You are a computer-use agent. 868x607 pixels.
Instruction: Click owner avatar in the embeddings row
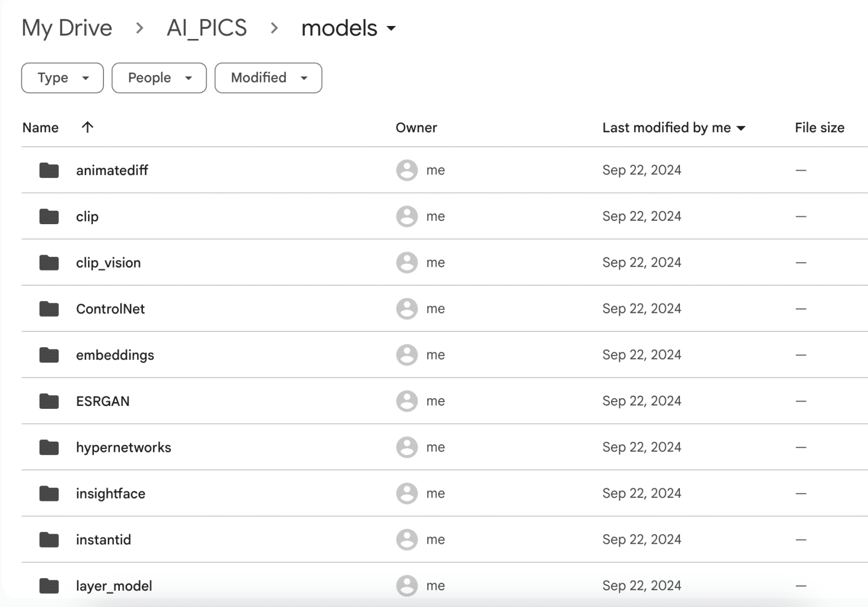pyautogui.click(x=406, y=355)
